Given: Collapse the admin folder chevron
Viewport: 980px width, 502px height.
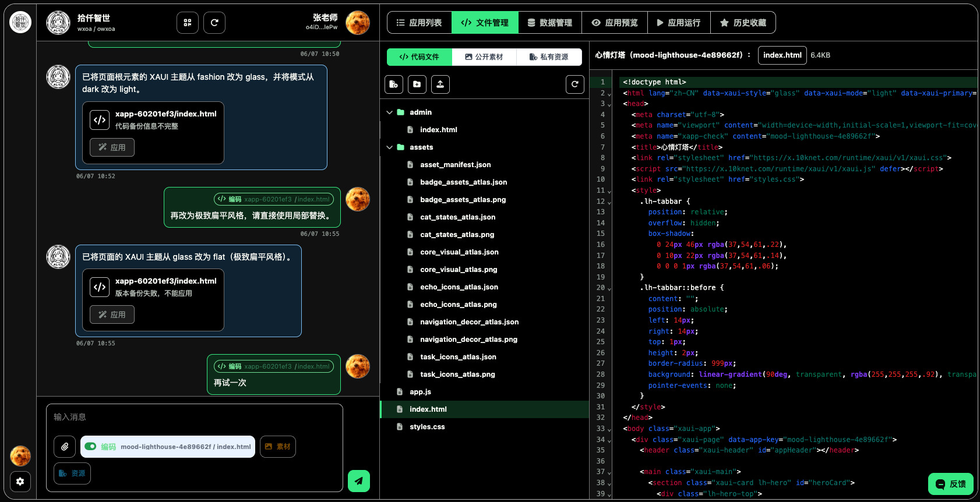Looking at the screenshot, I should coord(390,112).
